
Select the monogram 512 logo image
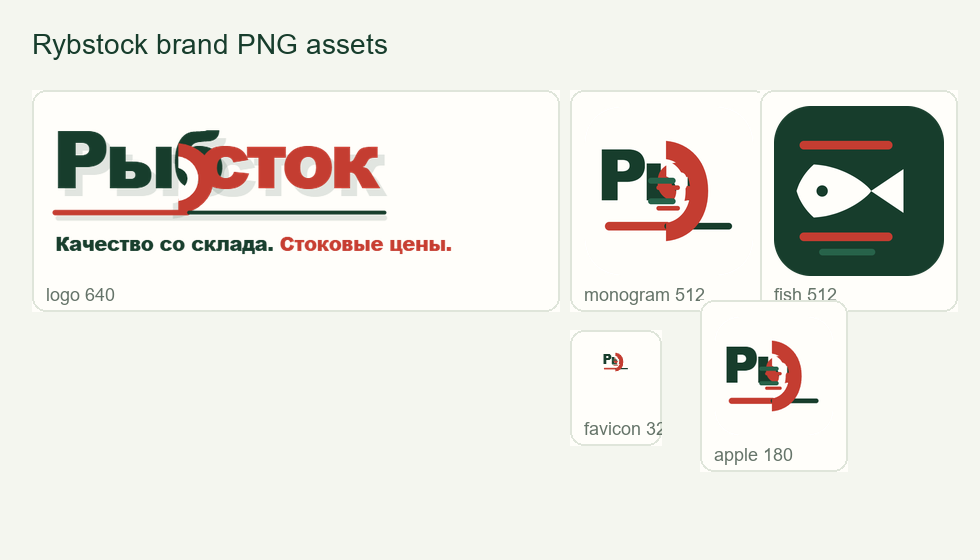coord(666,191)
